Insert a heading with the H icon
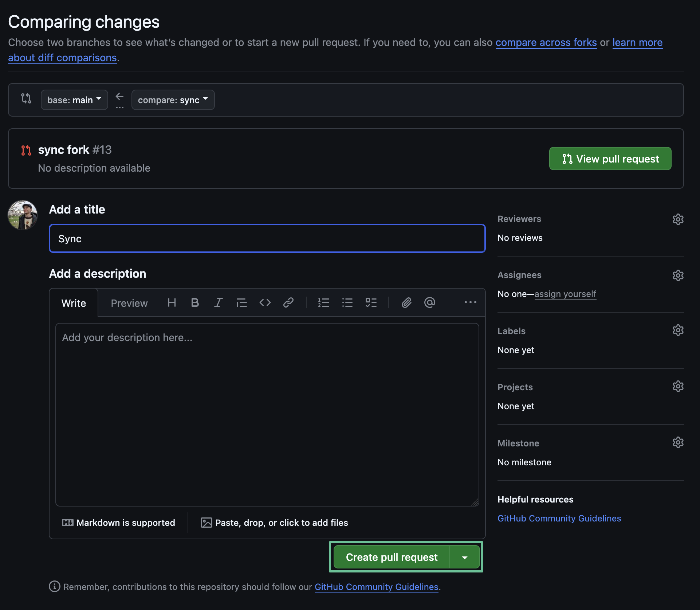Screen dimensions: 700x610 pyautogui.click(x=172, y=303)
